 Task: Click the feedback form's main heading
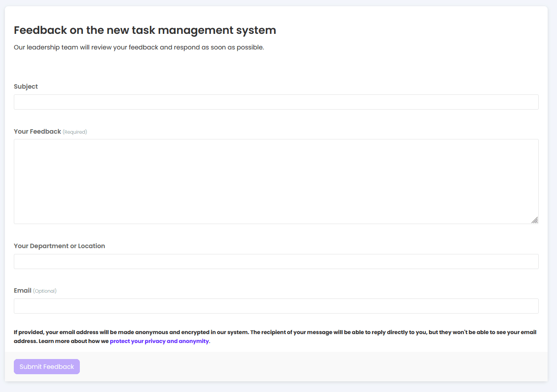pos(145,30)
